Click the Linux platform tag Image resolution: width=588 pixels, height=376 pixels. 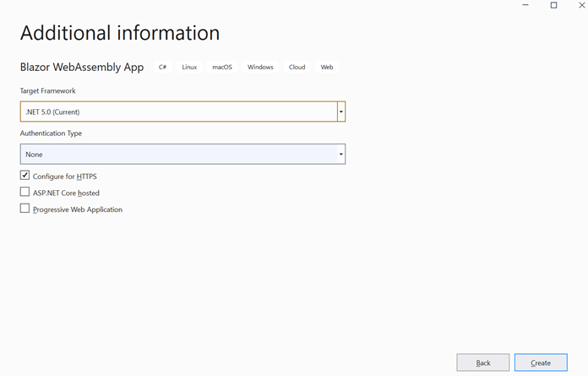click(x=189, y=67)
